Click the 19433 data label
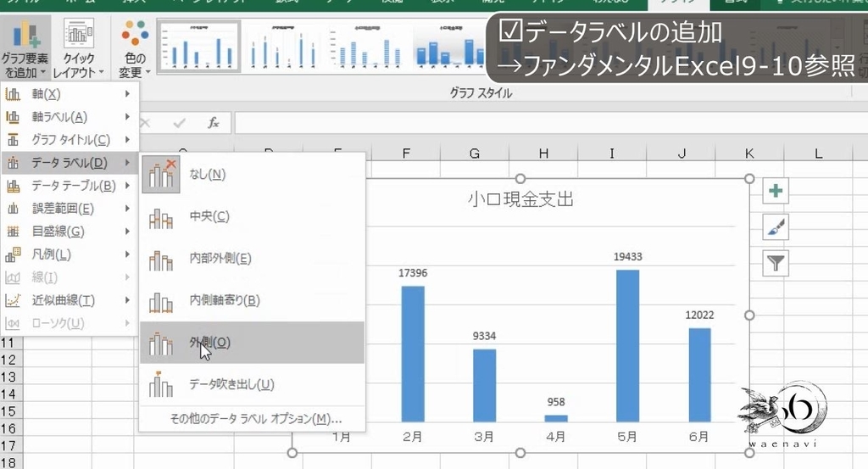The width and height of the screenshot is (868, 469). point(628,257)
